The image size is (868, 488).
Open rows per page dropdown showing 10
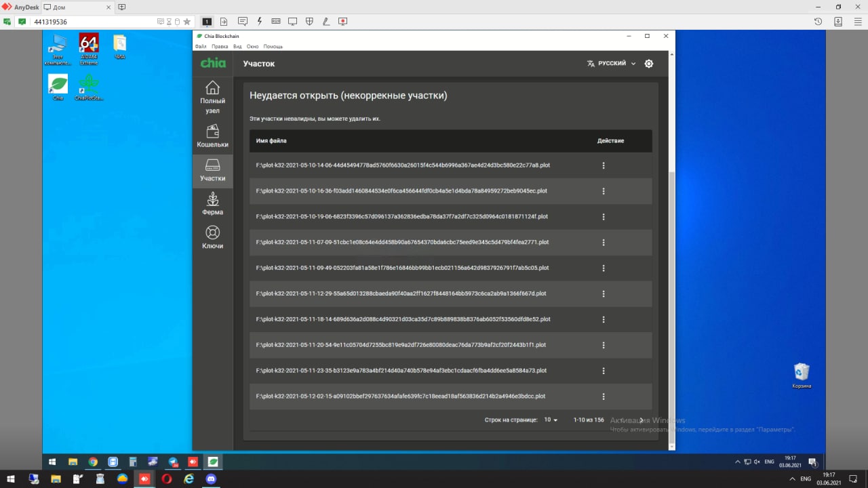[551, 420]
